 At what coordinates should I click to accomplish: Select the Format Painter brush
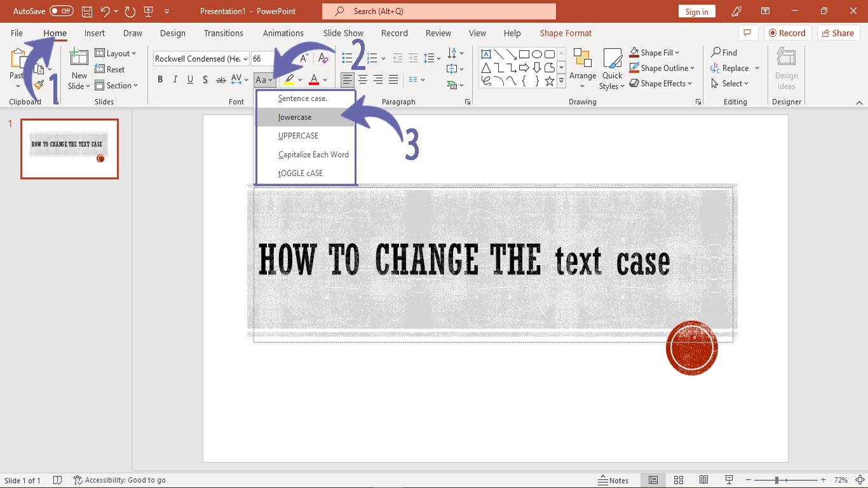(39, 84)
